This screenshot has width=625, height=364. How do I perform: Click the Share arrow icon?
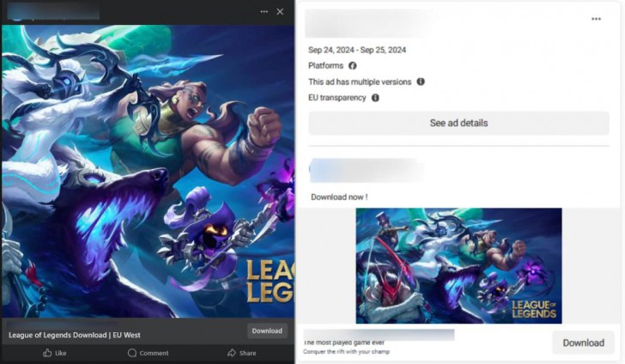pos(232,353)
